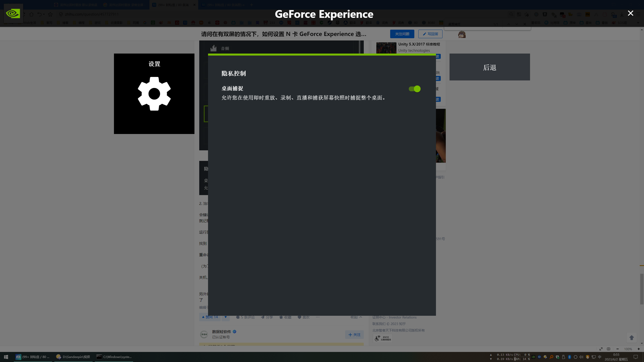This screenshot has height=362, width=644.
Task: Open Windows Security shield tray icon
Action: click(557, 357)
